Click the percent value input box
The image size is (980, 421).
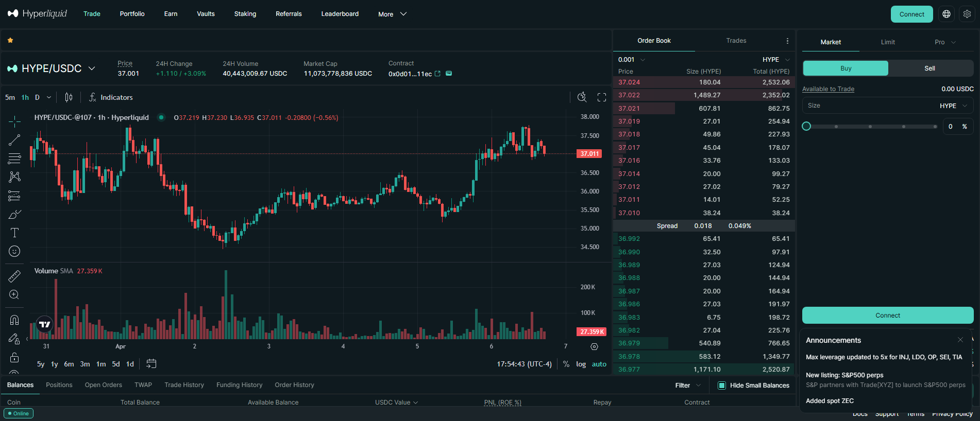click(x=958, y=127)
